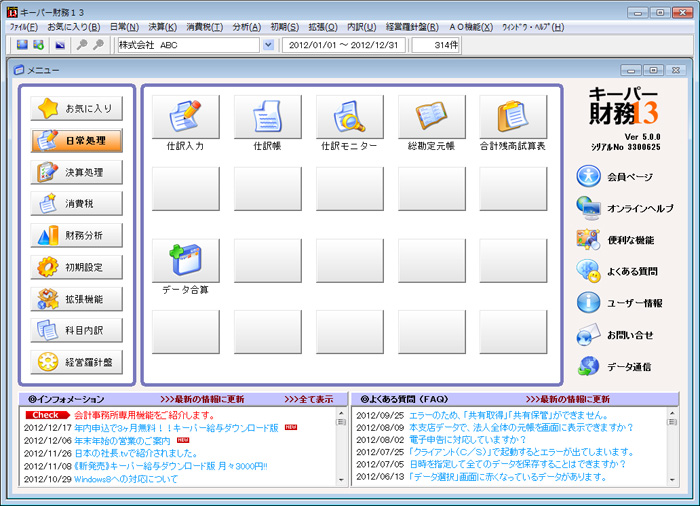The height and width of the screenshot is (506, 700).
Task: Click third toolbar dark screen icon
Action: pyautogui.click(x=60, y=45)
